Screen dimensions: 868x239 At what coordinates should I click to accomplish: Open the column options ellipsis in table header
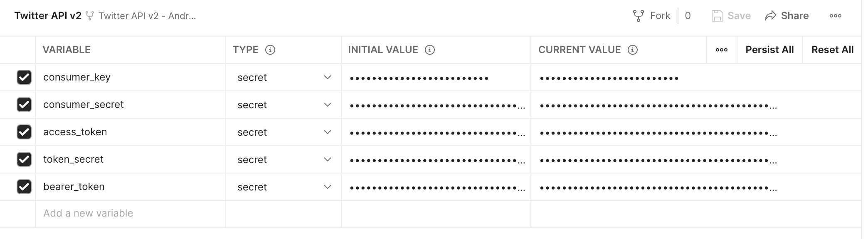(721, 50)
